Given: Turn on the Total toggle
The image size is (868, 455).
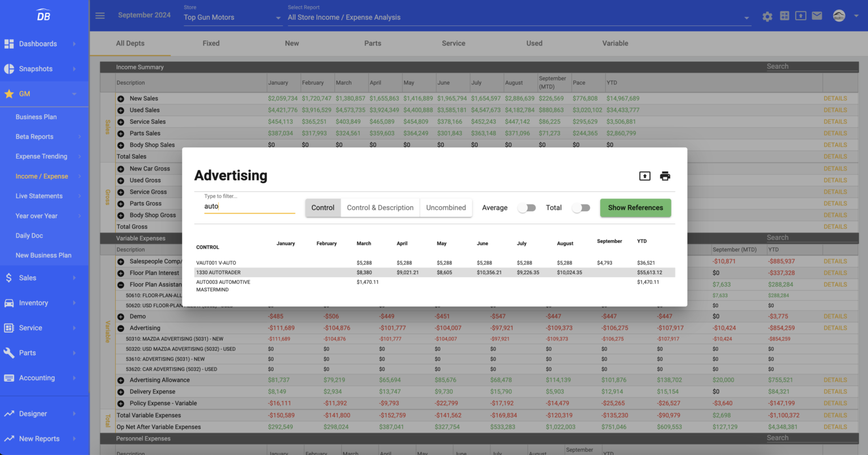Looking at the screenshot, I should click(580, 208).
